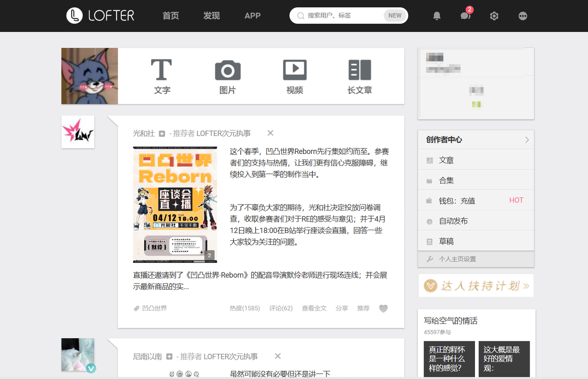Click 查看全文 to read full post

click(314, 308)
